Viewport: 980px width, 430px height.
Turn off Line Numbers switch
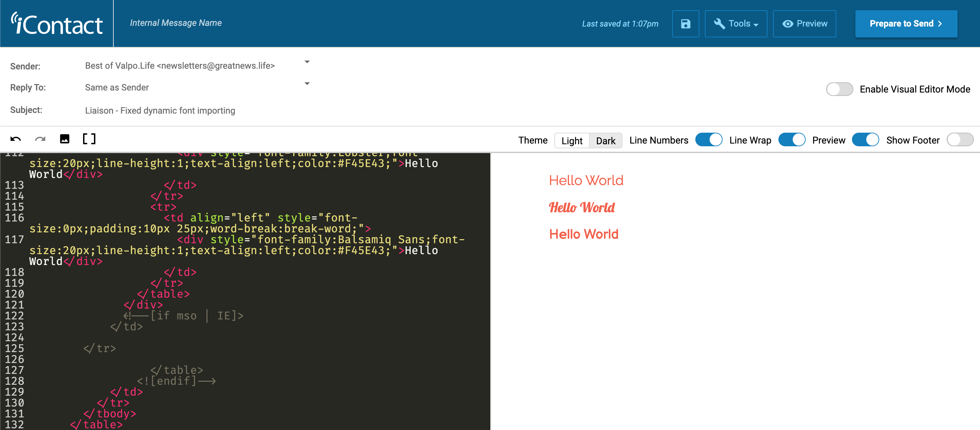click(x=708, y=140)
